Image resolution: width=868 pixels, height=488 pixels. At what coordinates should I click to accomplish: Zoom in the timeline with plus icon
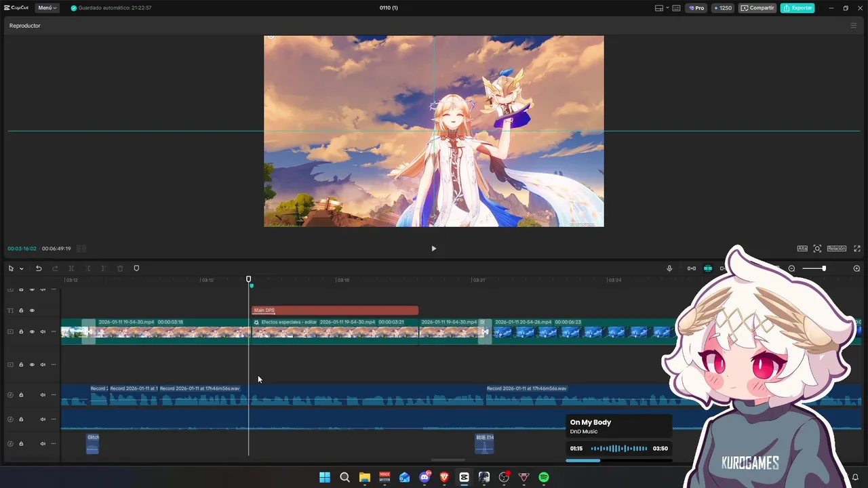tap(856, 268)
